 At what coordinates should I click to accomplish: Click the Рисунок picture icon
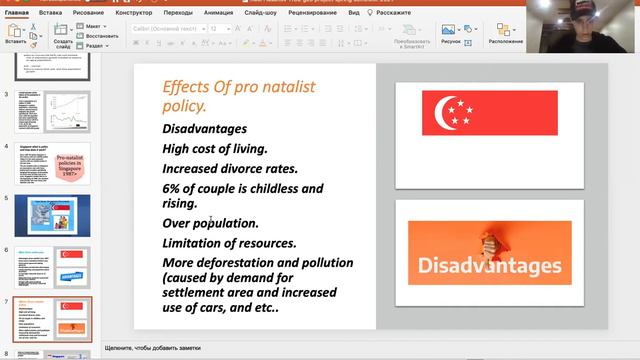point(448,29)
